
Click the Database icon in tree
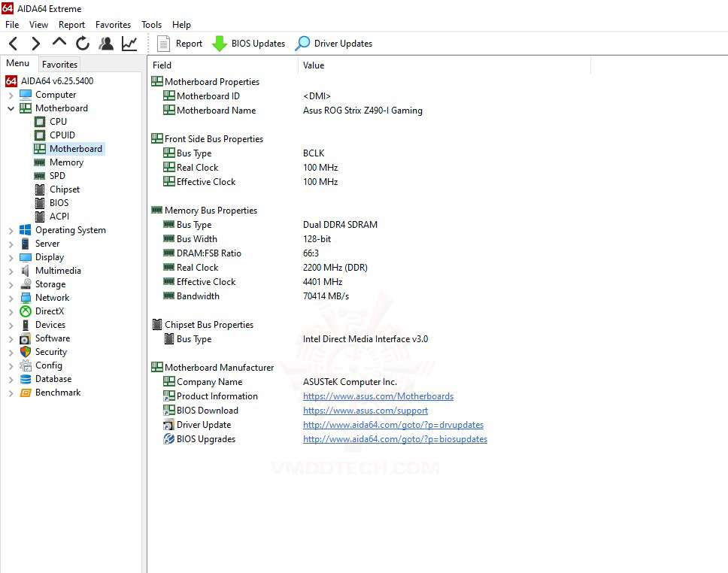pos(26,379)
